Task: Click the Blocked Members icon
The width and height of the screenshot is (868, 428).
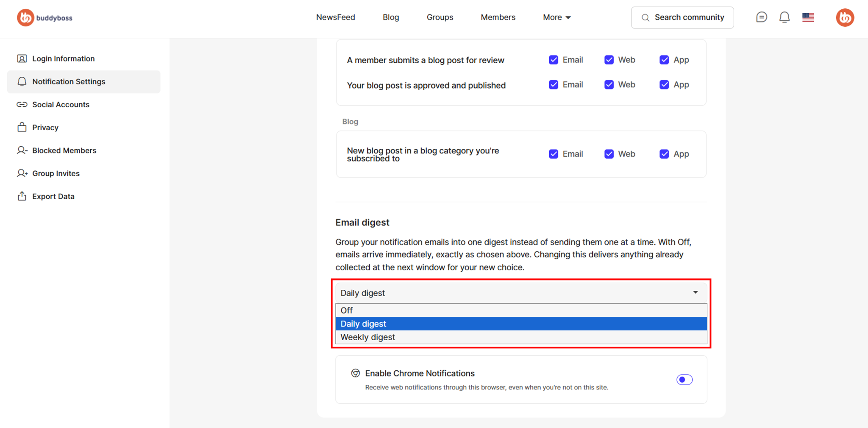Action: (x=22, y=150)
